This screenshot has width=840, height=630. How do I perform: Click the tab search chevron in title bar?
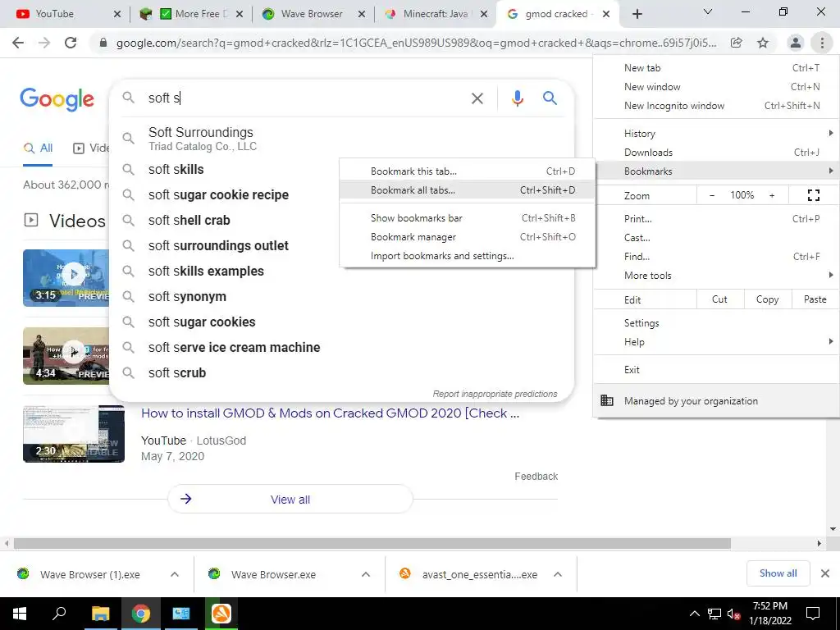click(708, 11)
